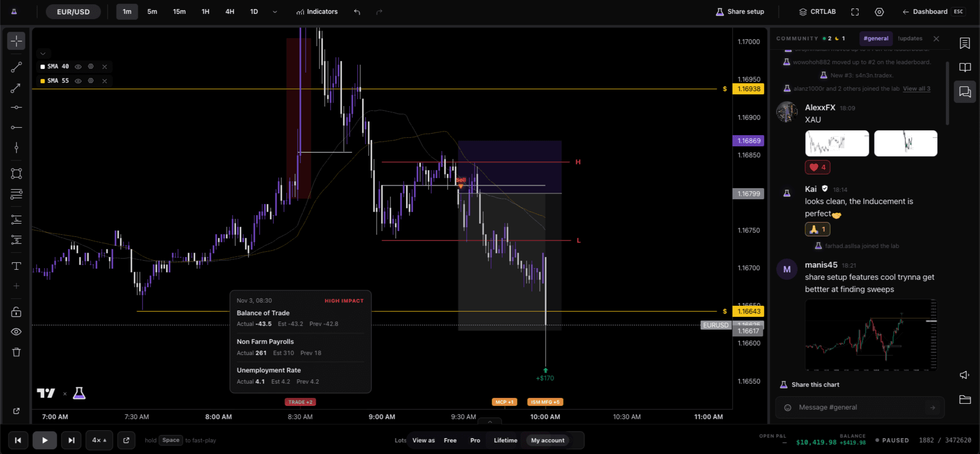
Task: Open the Indicators menu
Action: click(317, 12)
